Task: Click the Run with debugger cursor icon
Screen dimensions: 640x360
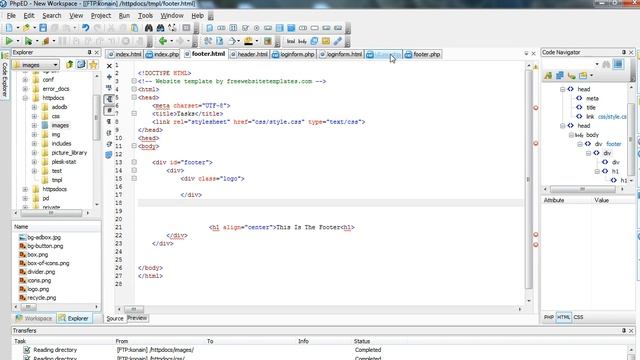Action: [x=28, y=41]
